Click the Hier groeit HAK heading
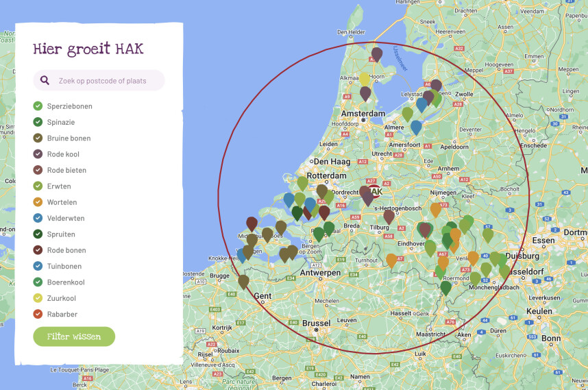Viewport: 588px width, 390px height. [x=88, y=49]
